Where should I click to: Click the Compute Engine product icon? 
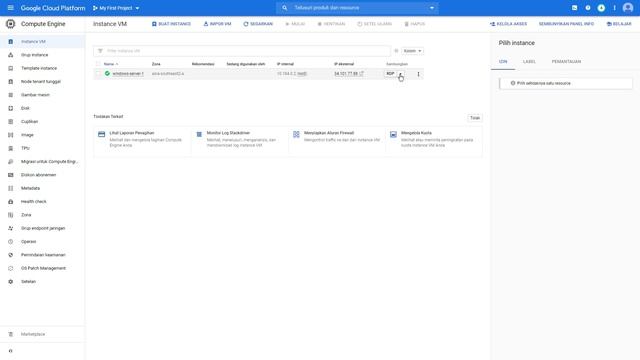coord(11,24)
